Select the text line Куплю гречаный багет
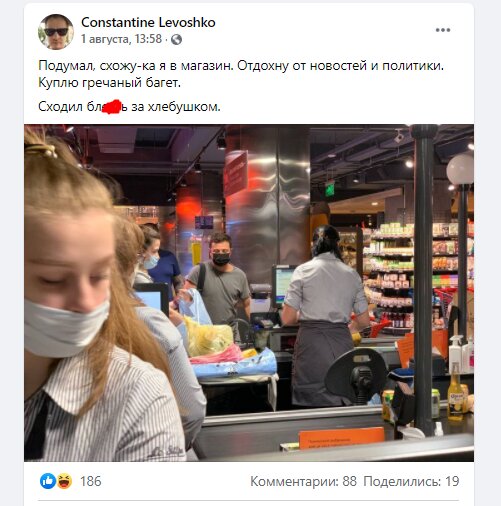 (109, 83)
